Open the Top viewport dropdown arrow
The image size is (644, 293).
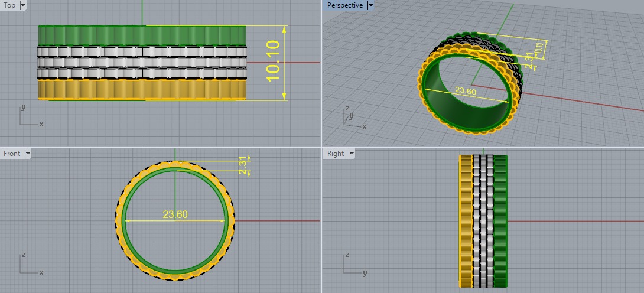[x=22, y=5]
